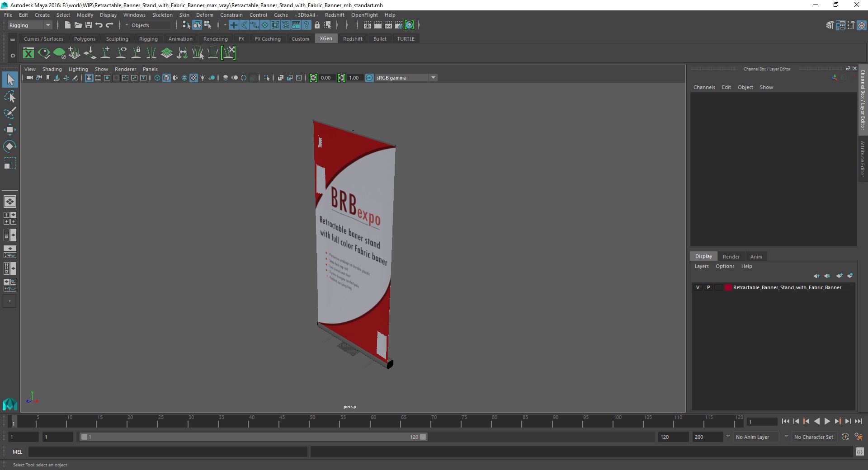
Task: Click frame 60 on the time slider
Action: [x=373, y=422]
